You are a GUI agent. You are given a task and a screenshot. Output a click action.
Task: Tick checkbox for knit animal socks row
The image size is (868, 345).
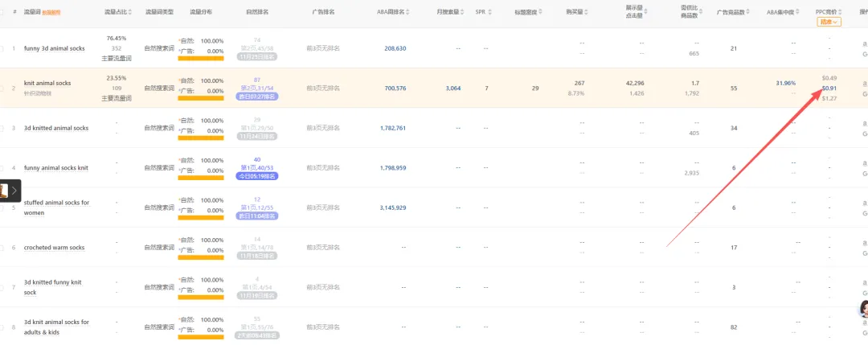pyautogui.click(x=2, y=88)
